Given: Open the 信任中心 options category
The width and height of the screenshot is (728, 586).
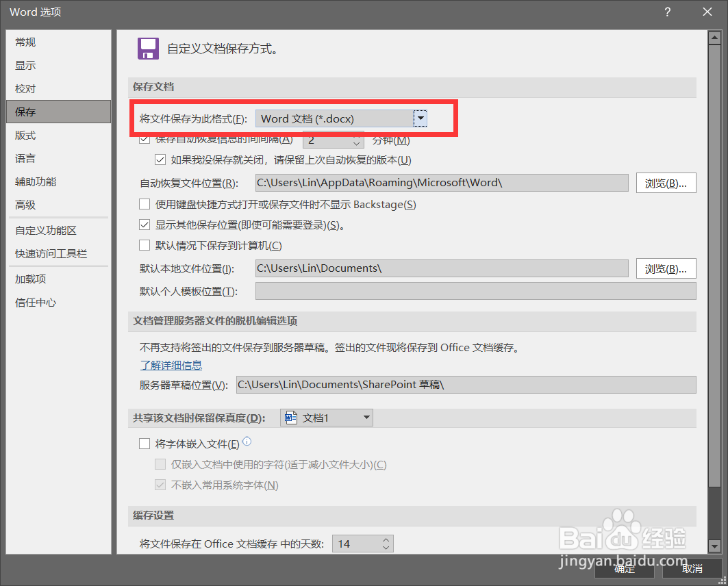Looking at the screenshot, I should coord(58,303).
